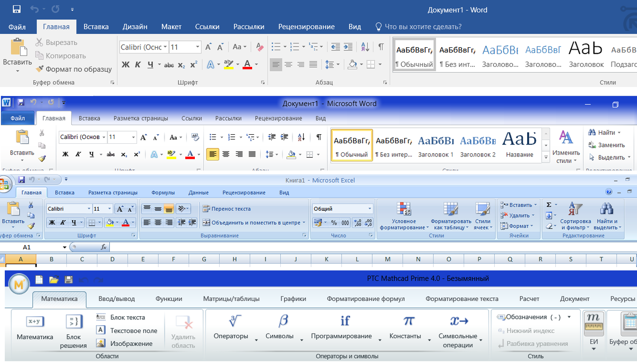
Task: Click Текстовое поле in Mathcad
Action: (x=127, y=331)
